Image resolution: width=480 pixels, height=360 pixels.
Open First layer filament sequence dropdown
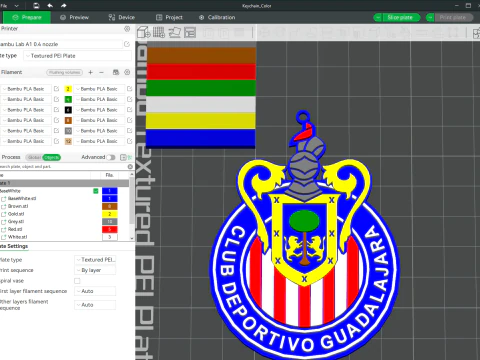point(95,291)
